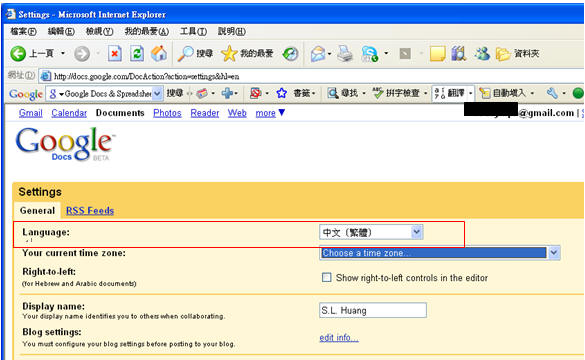Click the Google Toolbar search input
Image resolution: width=585 pixels, height=360 pixels.
click(104, 93)
